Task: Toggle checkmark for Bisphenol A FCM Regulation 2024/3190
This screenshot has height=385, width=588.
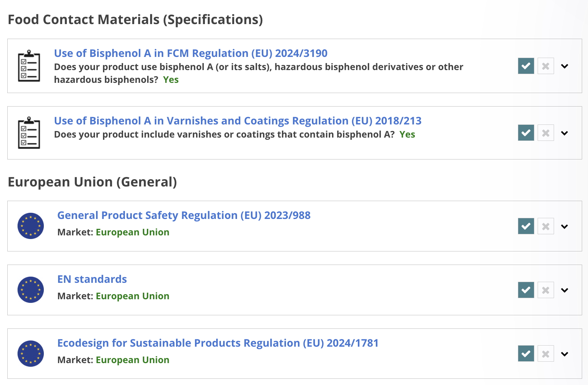Action: coord(526,66)
